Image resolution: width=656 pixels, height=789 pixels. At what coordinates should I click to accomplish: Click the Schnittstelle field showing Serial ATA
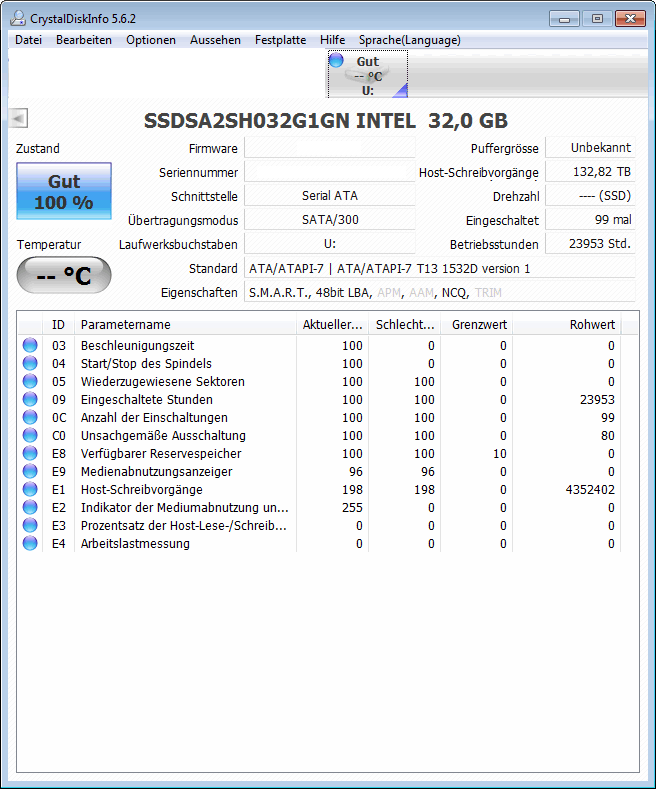330,196
